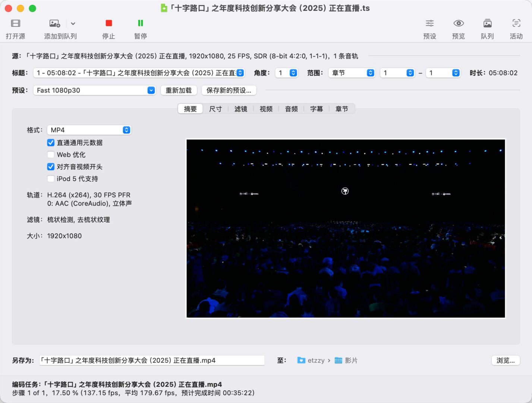The image size is (532, 403).
Task: Open the 范围 range type dropdown showing 章节
Action: [352, 73]
